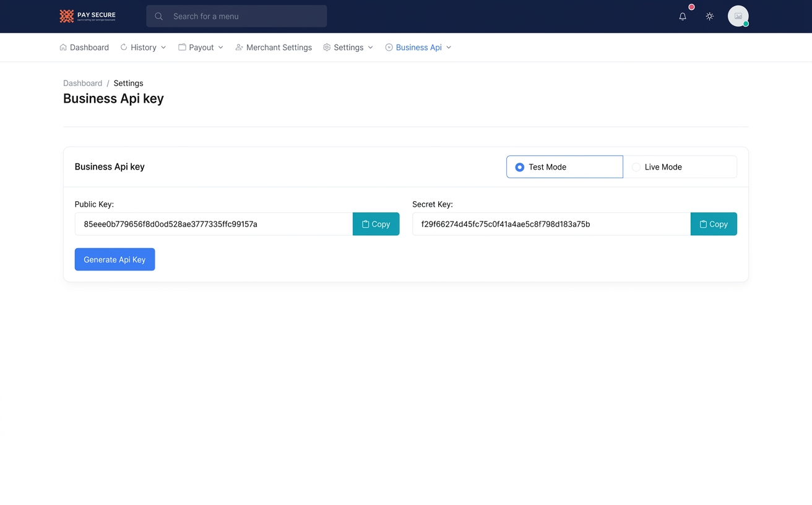Select the Test Mode radio button
The image size is (812, 505).
pos(520,167)
